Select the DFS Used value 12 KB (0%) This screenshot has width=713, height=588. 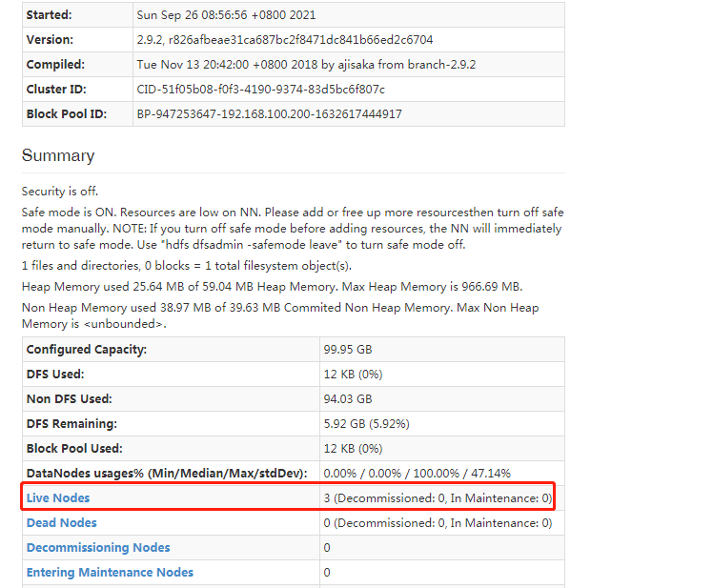[353, 375]
